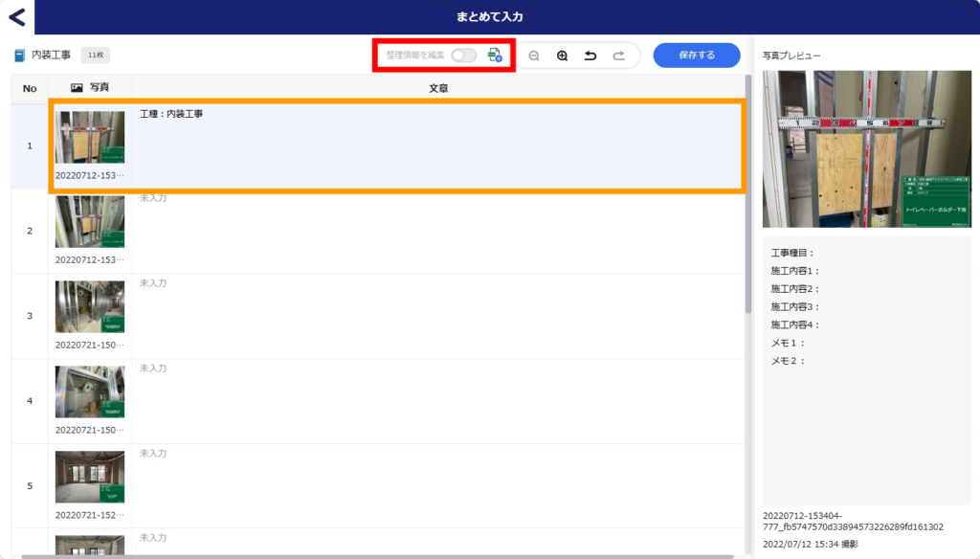Click the 施工内容4 label
980x559 pixels.
click(x=795, y=325)
